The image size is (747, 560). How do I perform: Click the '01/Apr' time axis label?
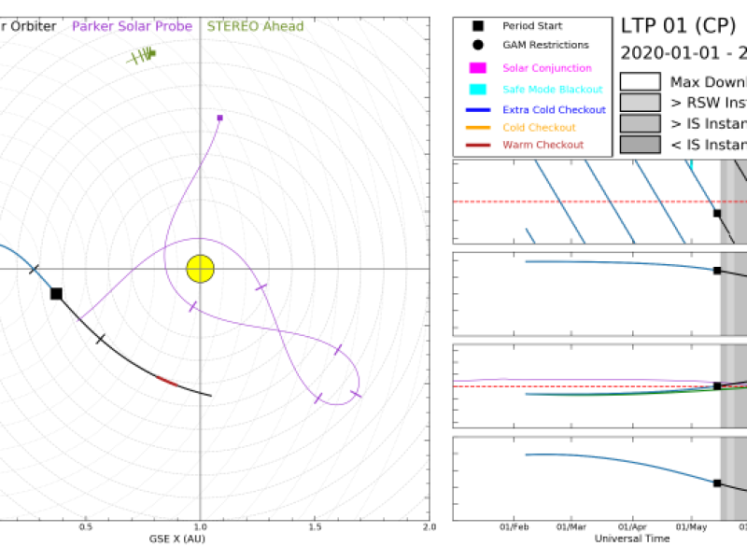pos(632,526)
